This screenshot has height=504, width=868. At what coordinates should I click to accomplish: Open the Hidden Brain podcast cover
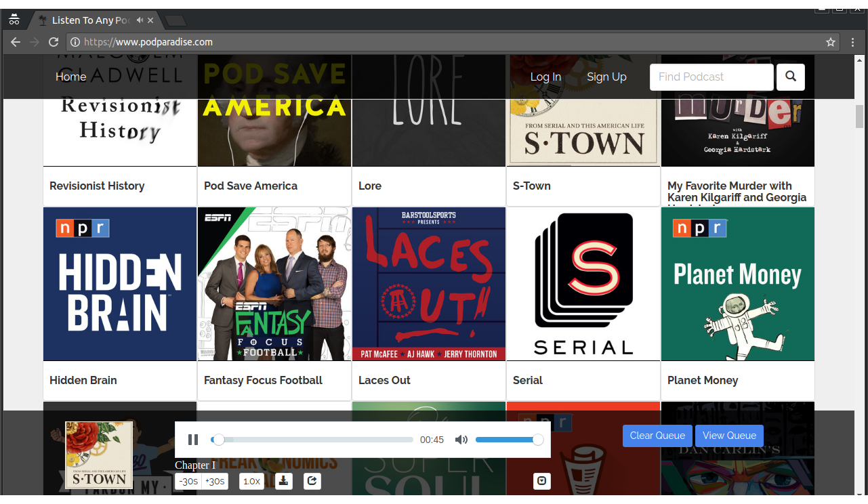(x=120, y=284)
